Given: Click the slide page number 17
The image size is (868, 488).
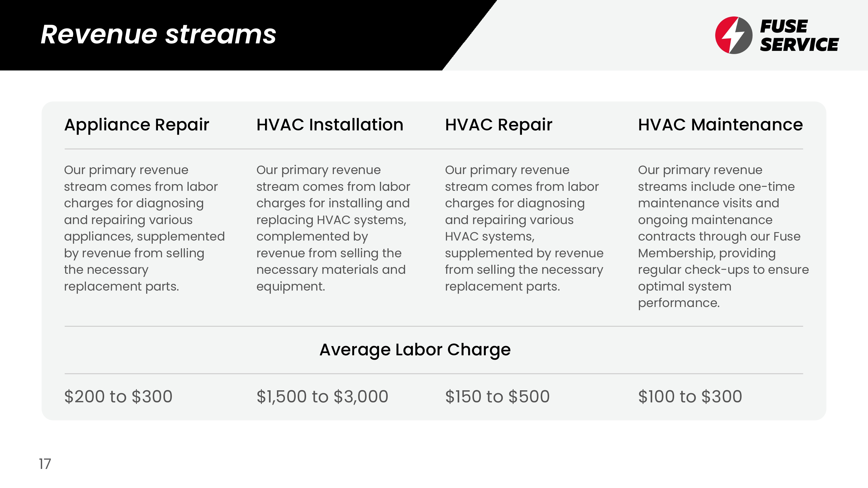Looking at the screenshot, I should tap(45, 464).
